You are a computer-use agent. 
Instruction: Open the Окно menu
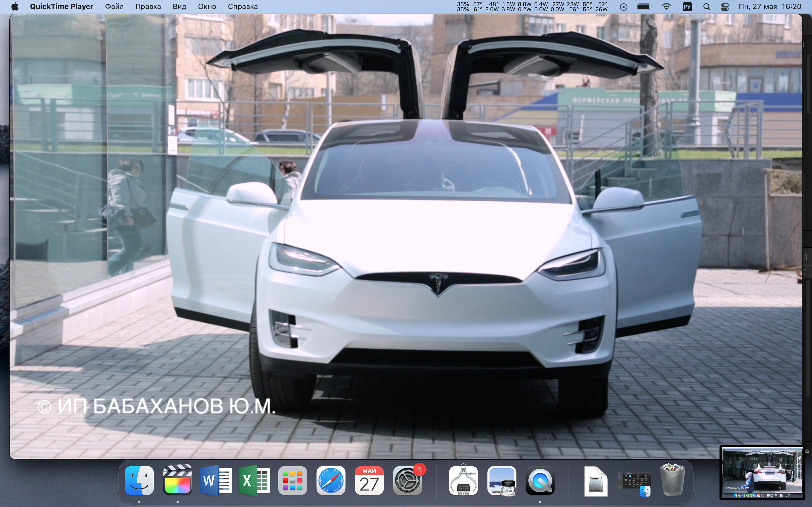[x=207, y=7]
